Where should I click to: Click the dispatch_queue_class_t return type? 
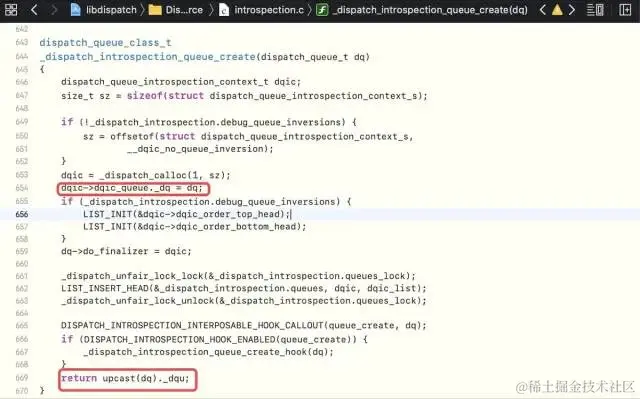pyautogui.click(x=105, y=42)
